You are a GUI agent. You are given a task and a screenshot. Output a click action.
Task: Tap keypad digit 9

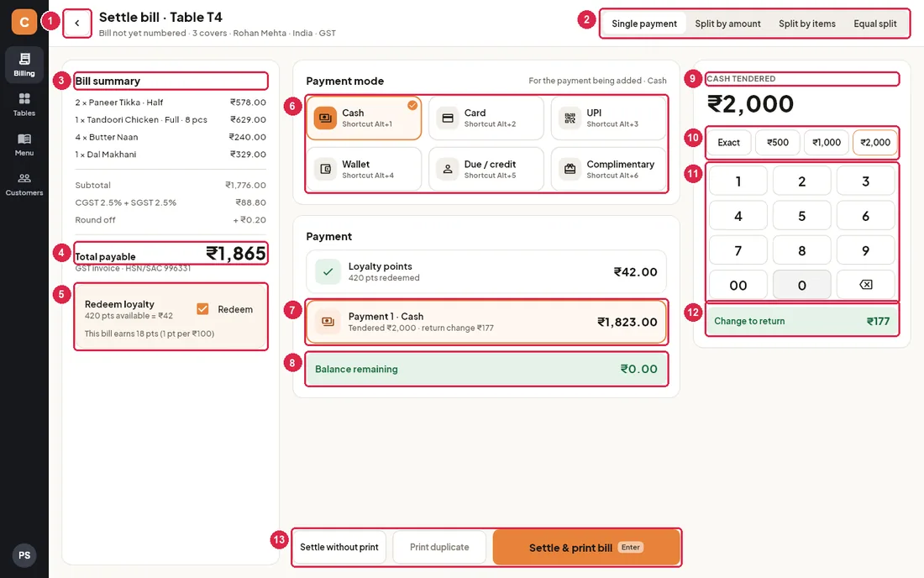(866, 251)
